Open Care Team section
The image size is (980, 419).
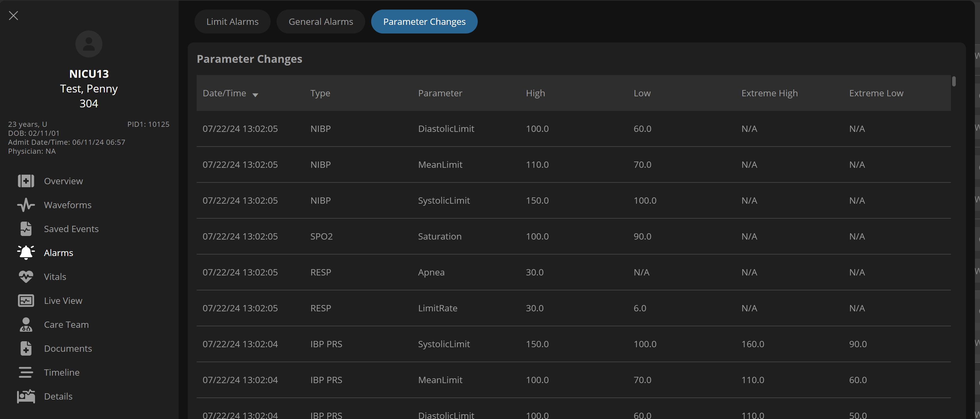point(66,325)
